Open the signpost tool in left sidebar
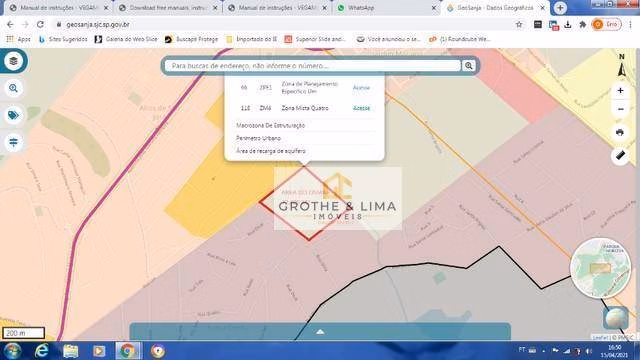 (x=13, y=142)
